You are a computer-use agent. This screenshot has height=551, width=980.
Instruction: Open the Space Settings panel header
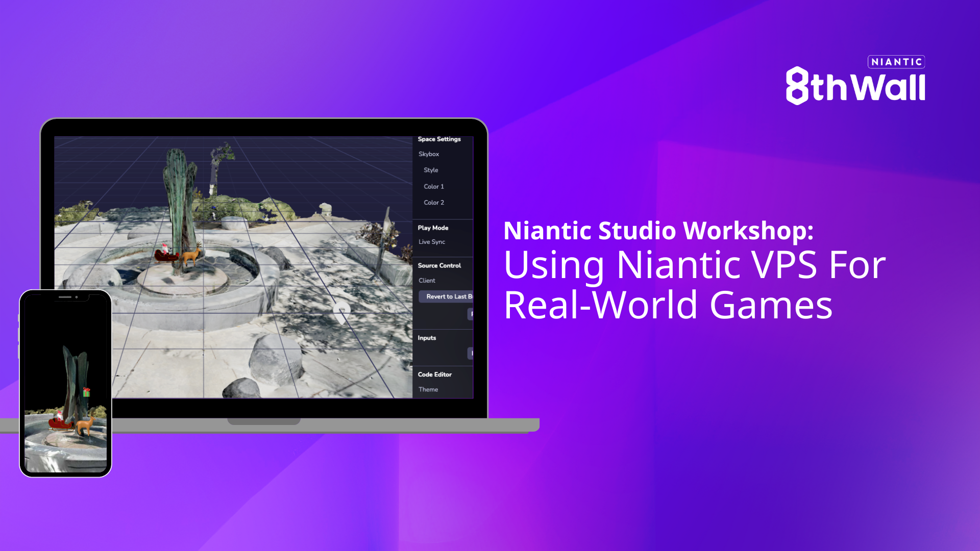point(439,139)
